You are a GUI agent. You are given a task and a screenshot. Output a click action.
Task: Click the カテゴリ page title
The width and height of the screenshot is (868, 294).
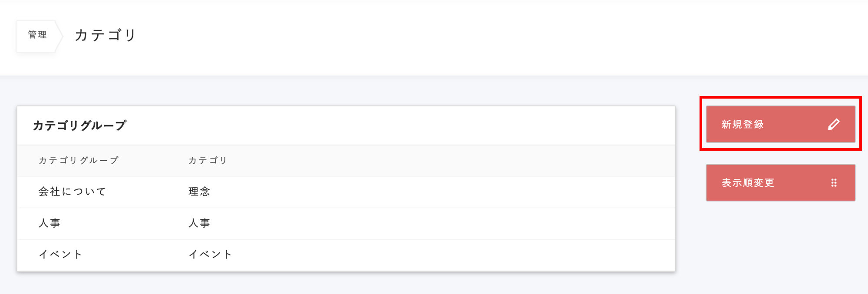(106, 35)
